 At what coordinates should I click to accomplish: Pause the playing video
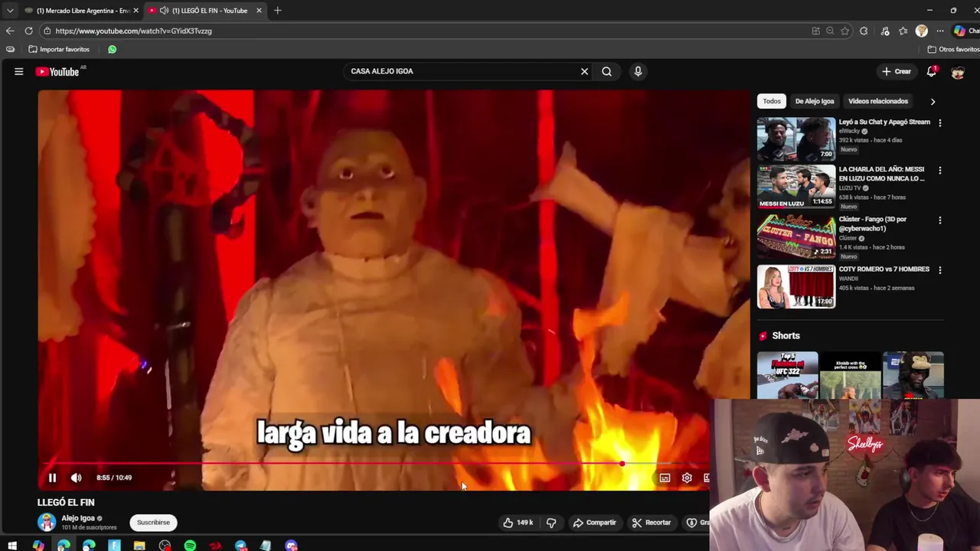click(x=52, y=478)
